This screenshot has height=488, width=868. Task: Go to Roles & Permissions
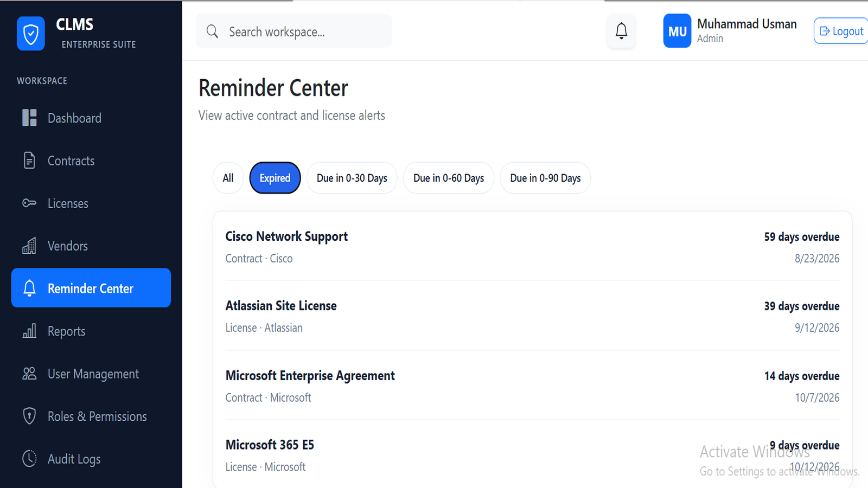tap(91, 416)
